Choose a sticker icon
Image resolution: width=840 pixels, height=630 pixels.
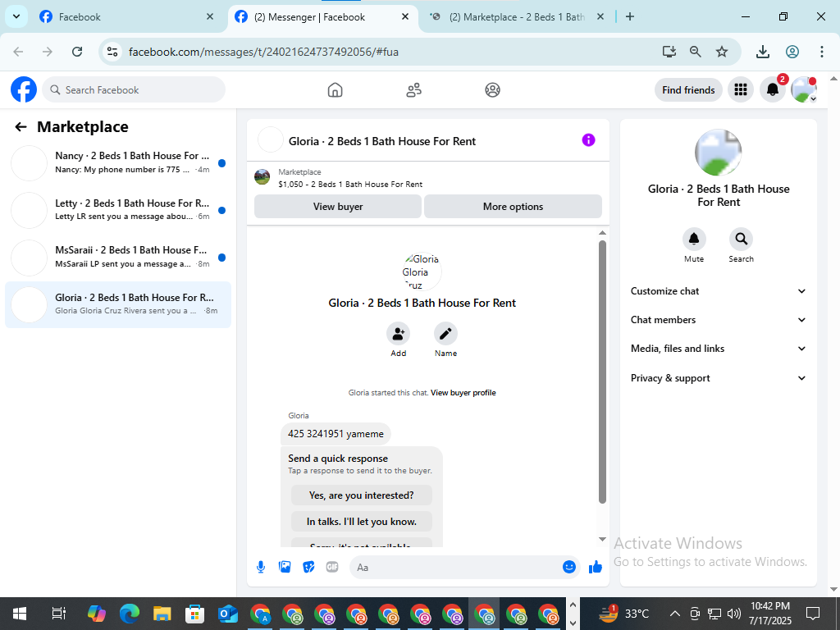308,567
